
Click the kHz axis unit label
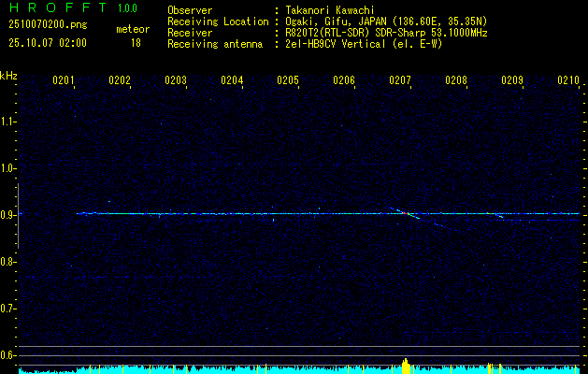[8, 76]
